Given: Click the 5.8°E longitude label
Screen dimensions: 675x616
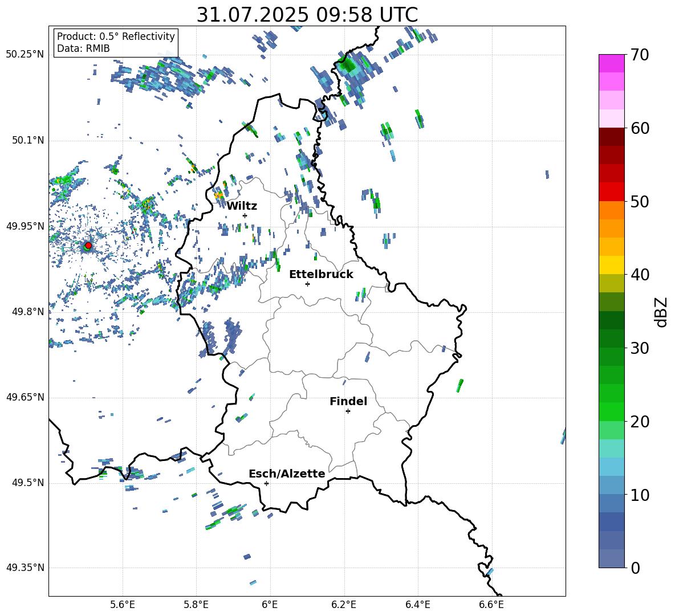Looking at the screenshot, I should coord(196,605).
